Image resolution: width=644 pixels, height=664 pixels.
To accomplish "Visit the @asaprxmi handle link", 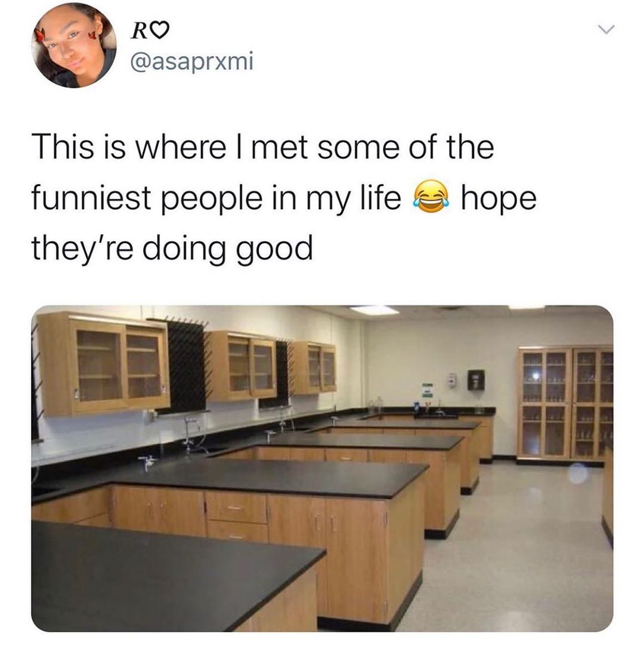I will pyautogui.click(x=192, y=62).
